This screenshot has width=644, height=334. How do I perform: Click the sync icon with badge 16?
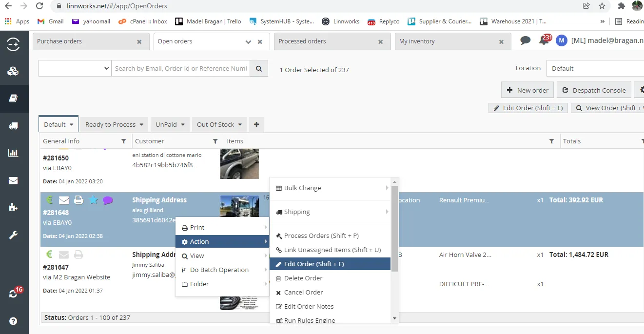[x=13, y=294]
